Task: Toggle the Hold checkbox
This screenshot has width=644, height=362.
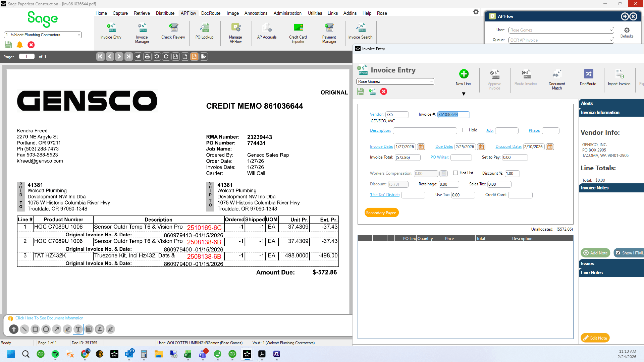Action: (x=465, y=130)
